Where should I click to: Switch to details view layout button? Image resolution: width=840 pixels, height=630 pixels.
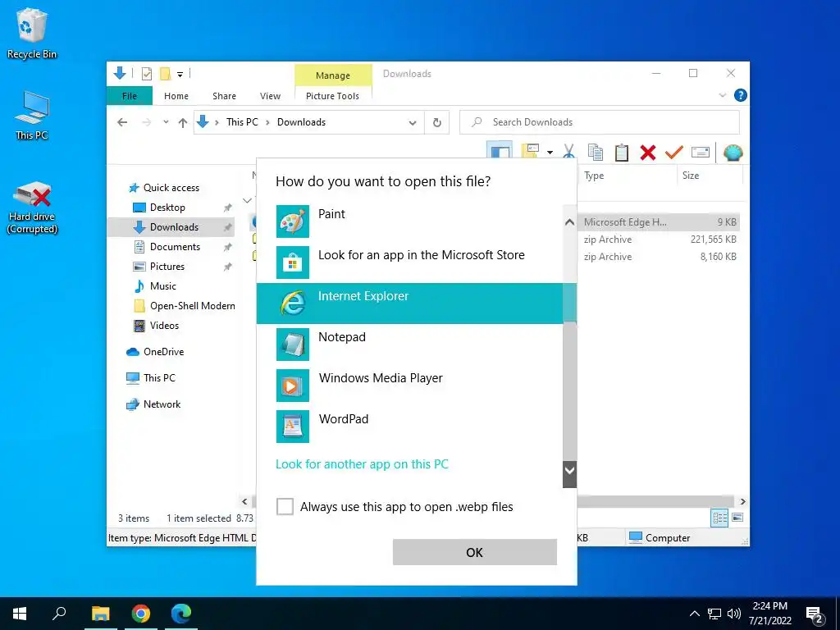coord(719,518)
